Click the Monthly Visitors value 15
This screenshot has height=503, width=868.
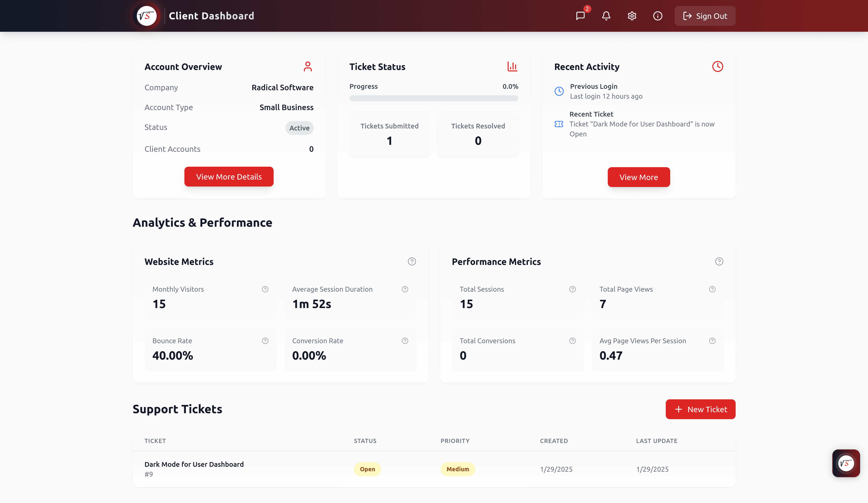(159, 304)
